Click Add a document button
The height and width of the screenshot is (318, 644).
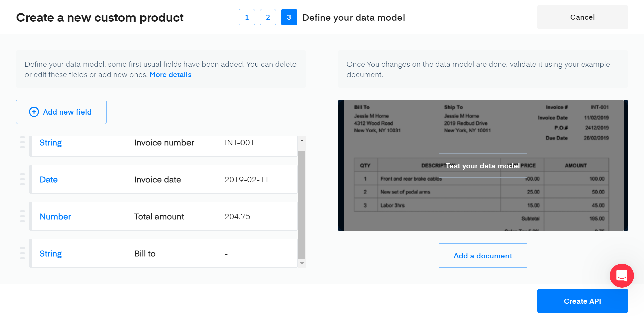483,256
